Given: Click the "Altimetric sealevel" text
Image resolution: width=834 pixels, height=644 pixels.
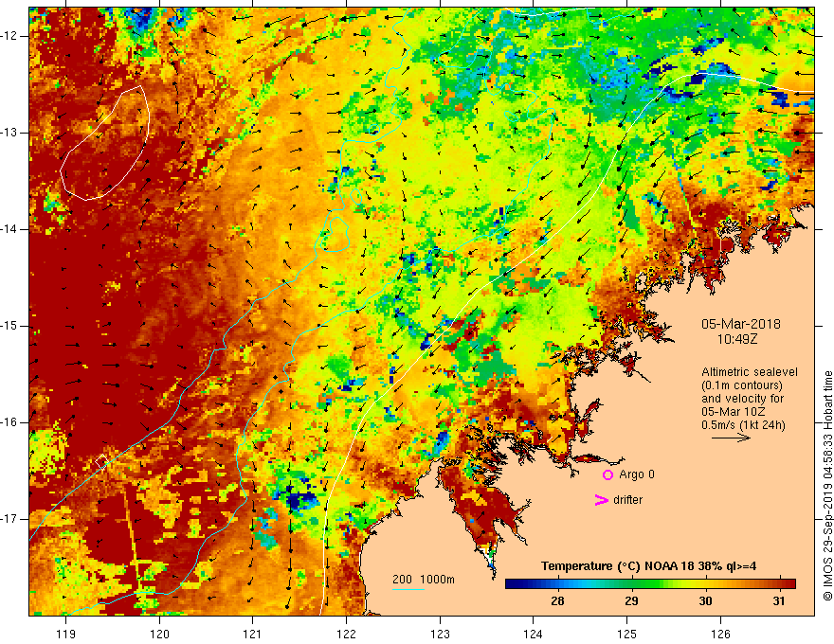Looking at the screenshot, I should point(750,372).
